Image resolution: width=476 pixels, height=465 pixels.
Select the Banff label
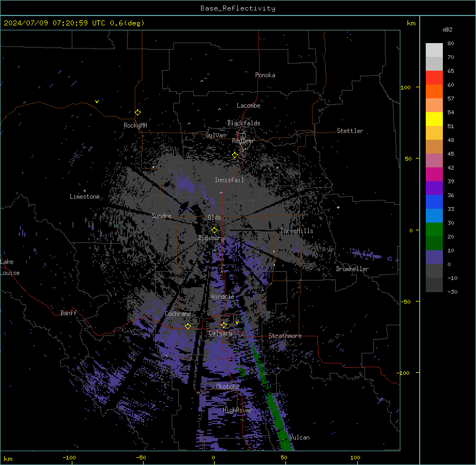pos(68,313)
